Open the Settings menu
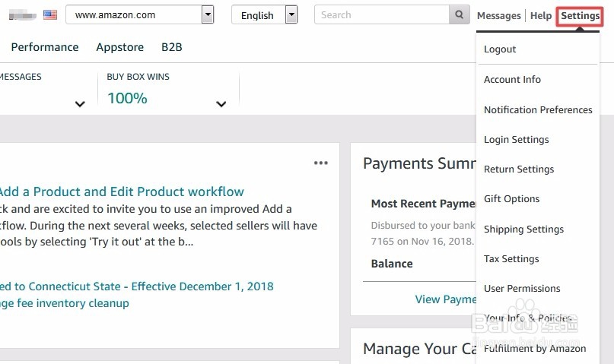Viewport: 614px width, 364px height. click(580, 15)
